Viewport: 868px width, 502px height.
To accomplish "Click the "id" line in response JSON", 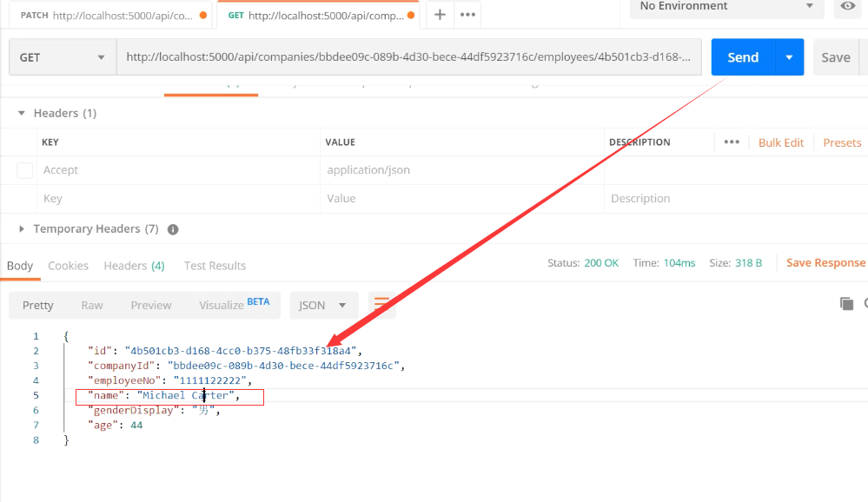I will coord(225,351).
